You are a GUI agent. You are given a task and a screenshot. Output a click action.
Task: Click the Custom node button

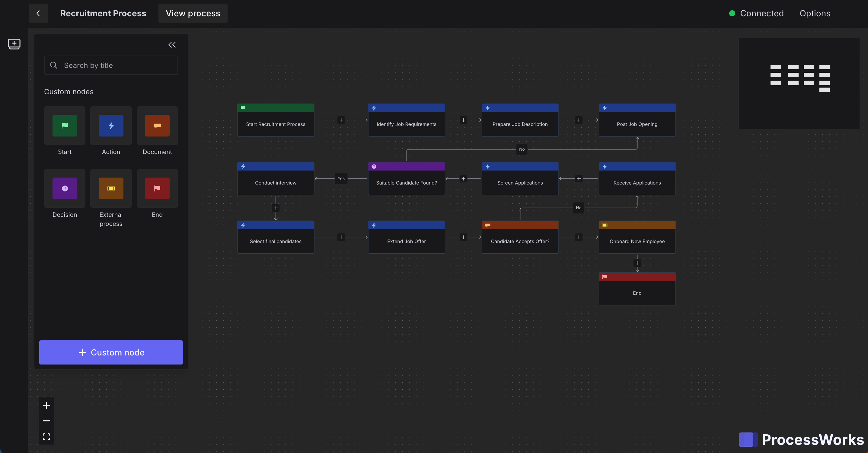pyautogui.click(x=111, y=352)
